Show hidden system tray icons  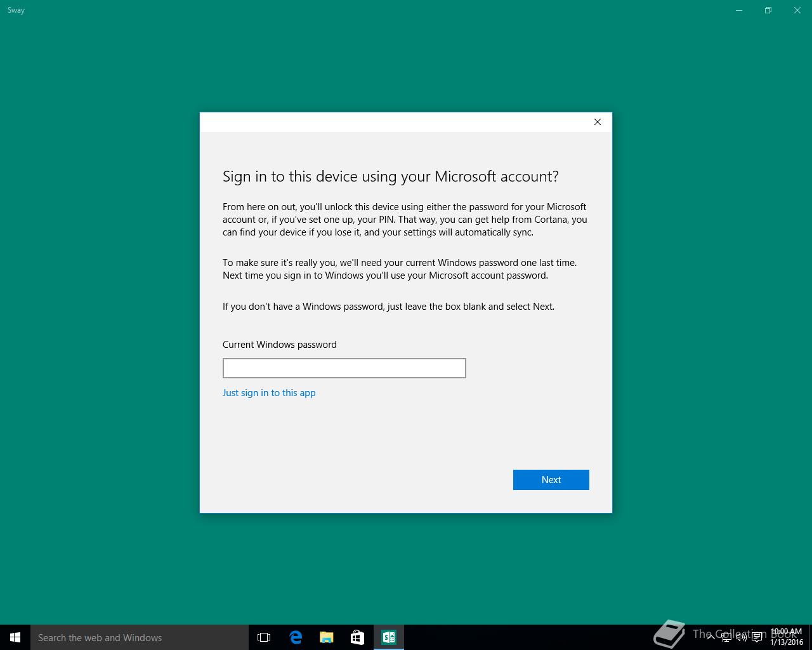(711, 637)
